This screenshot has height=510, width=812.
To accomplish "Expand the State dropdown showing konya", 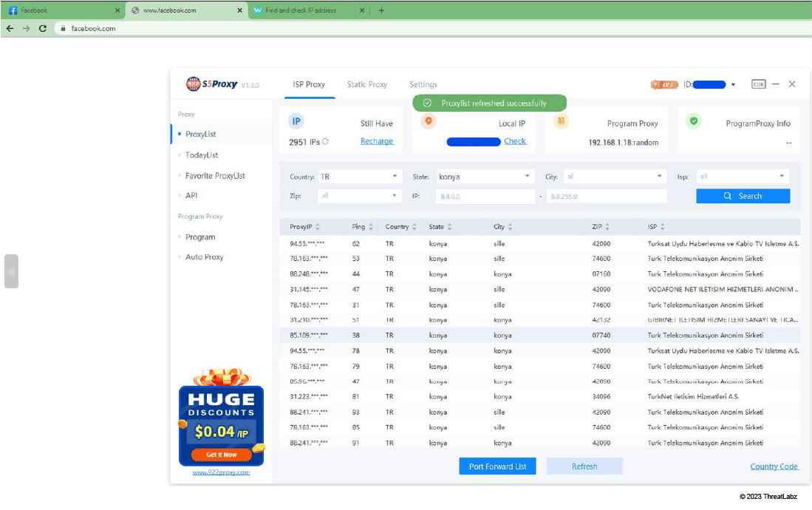I will 484,177.
